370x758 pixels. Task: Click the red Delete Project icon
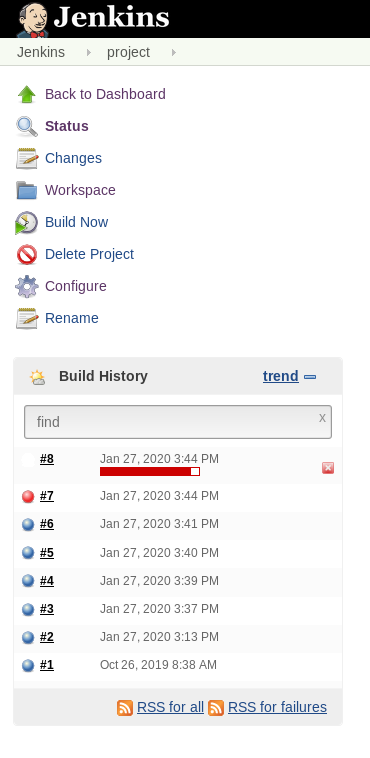[x=27, y=254]
